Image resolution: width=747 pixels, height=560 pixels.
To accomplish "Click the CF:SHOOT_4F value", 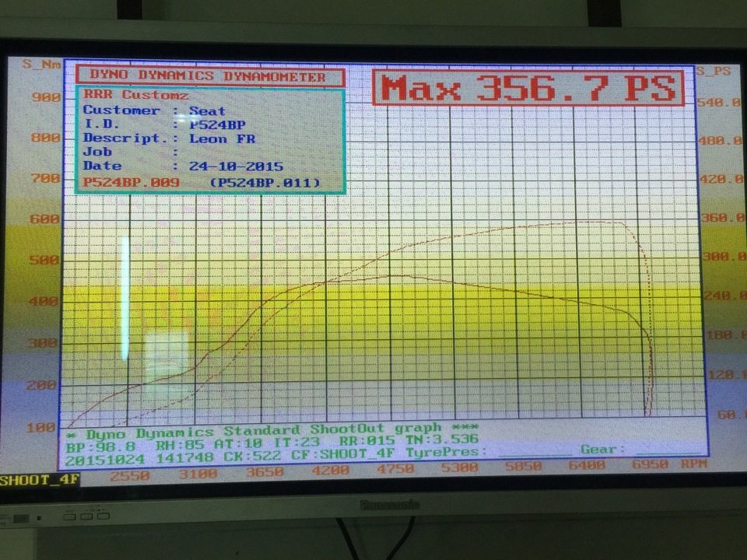I will click(342, 455).
